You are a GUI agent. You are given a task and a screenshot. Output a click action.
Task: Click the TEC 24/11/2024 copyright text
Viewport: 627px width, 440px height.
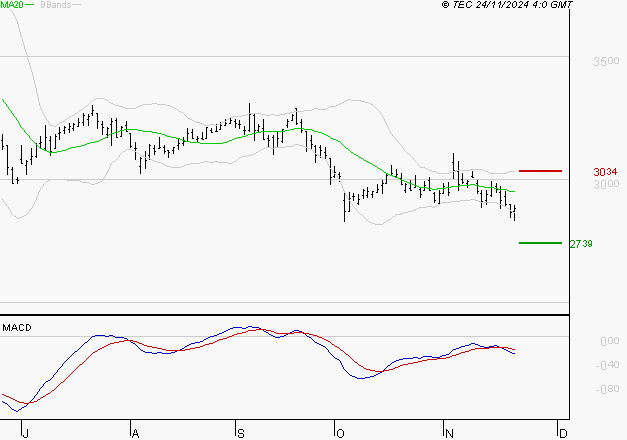point(507,5)
